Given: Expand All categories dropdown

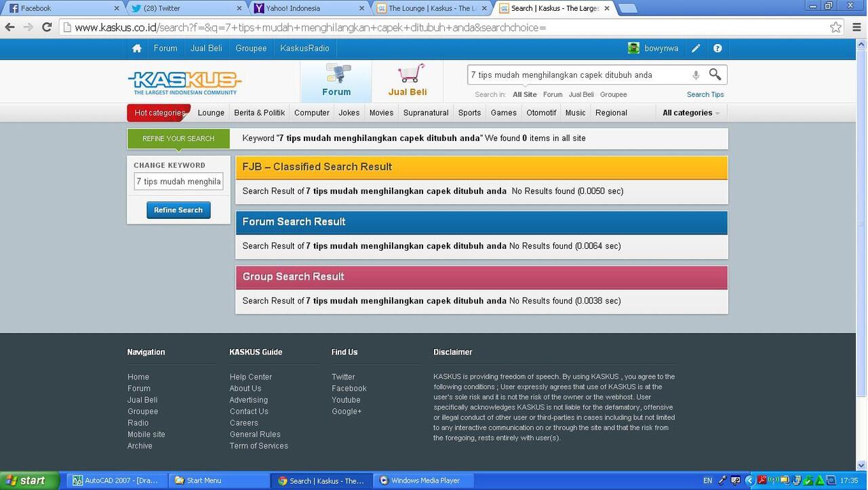Looking at the screenshot, I should coord(691,113).
